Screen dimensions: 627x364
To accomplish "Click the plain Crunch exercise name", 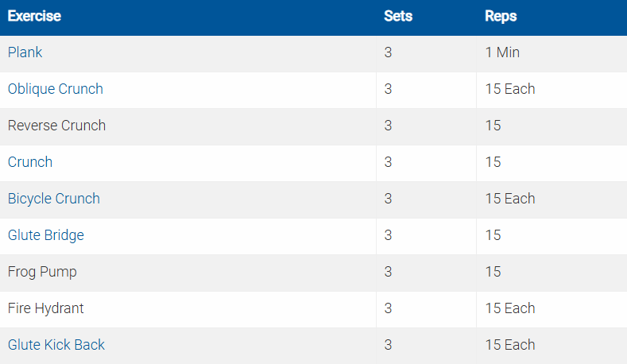I will 30,162.
